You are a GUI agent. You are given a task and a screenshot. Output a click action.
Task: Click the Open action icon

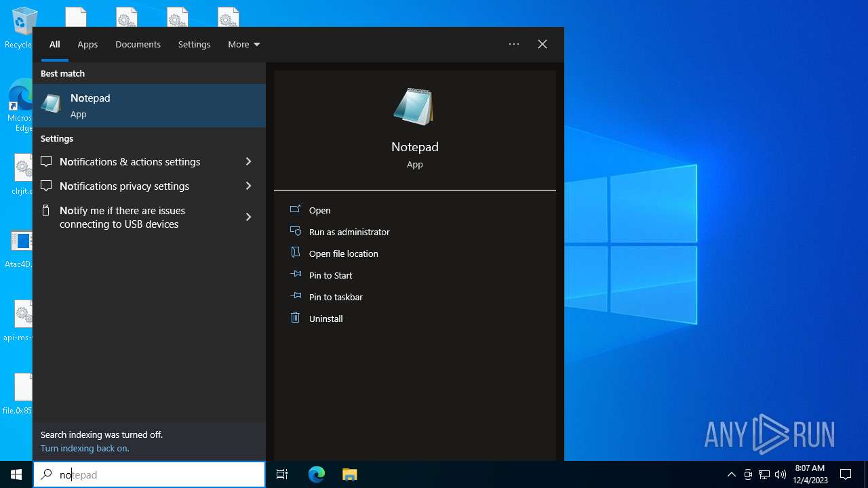296,209
